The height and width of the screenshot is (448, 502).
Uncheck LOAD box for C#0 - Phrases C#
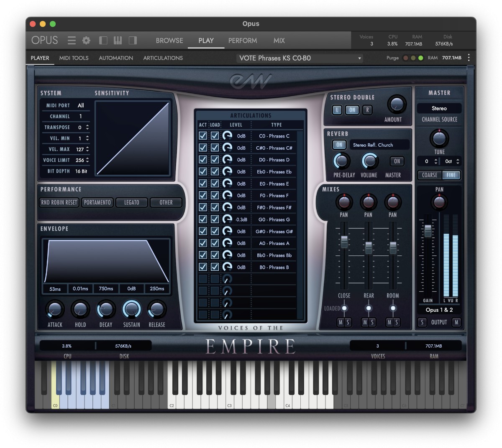(215, 148)
